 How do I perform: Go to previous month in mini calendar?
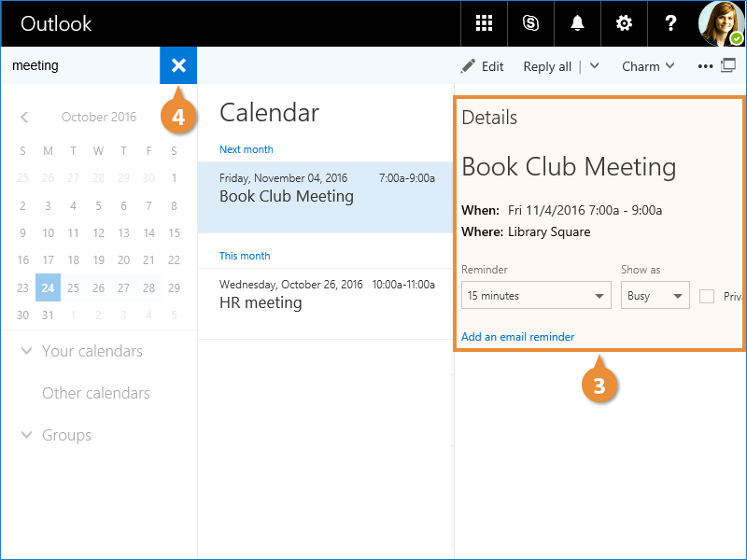[24, 117]
